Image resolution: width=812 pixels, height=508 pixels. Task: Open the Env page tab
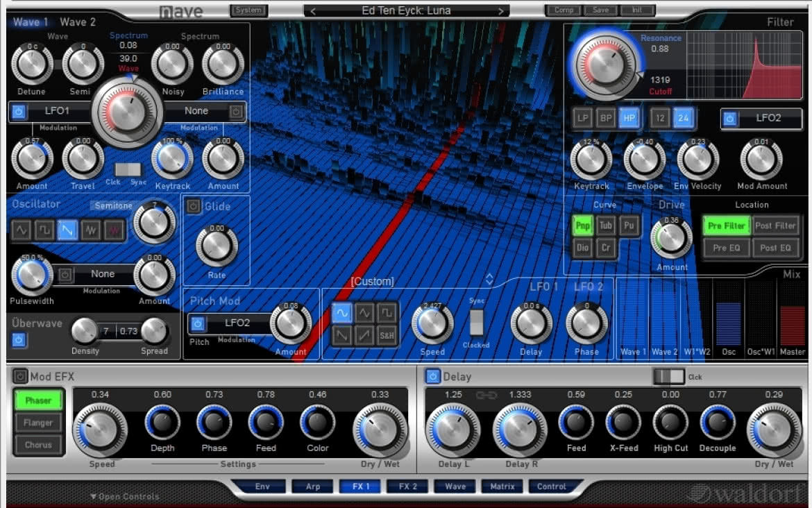pos(262,486)
